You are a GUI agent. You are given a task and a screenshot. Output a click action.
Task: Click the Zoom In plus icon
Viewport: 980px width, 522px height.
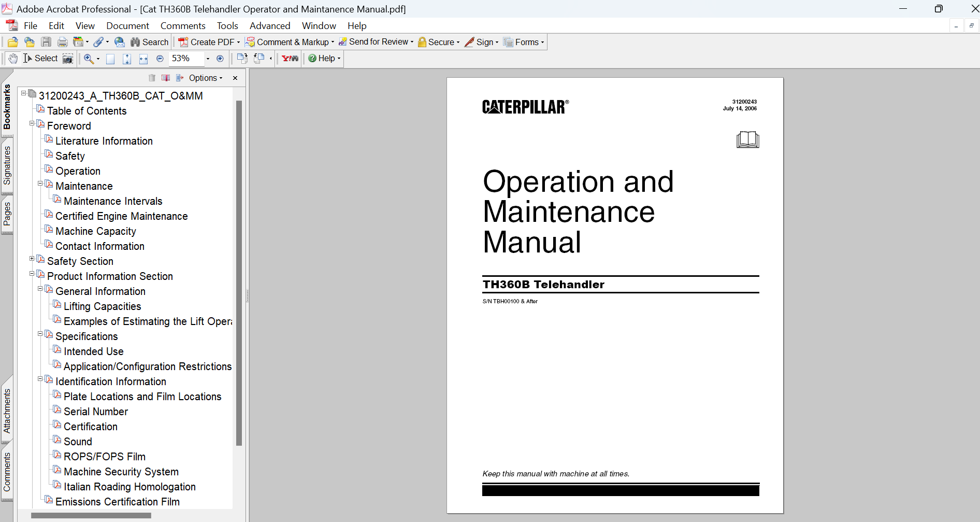[x=220, y=59]
